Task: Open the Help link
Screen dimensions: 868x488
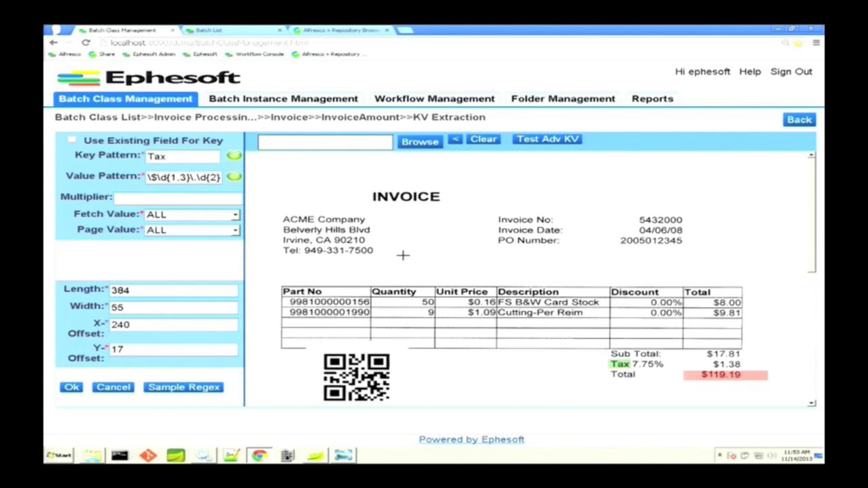Action: 750,72
